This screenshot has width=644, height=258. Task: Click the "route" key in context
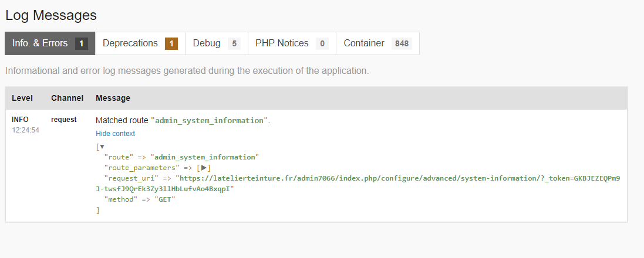point(119,157)
